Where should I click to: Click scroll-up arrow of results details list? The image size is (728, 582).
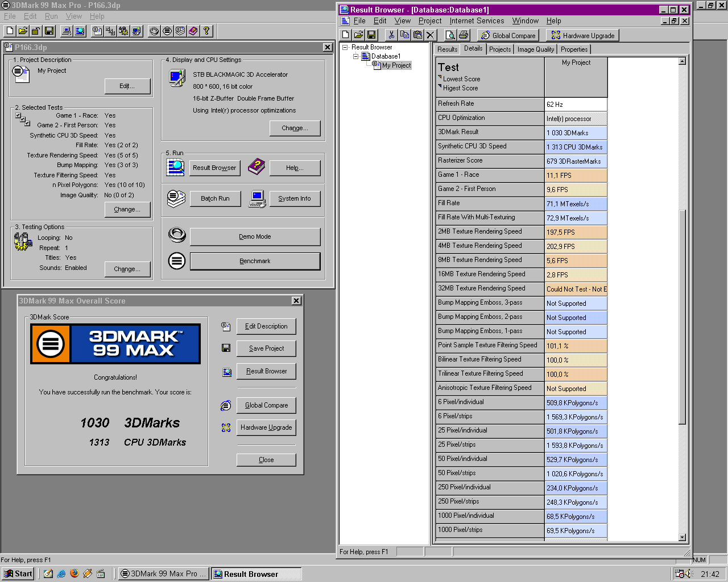point(682,61)
